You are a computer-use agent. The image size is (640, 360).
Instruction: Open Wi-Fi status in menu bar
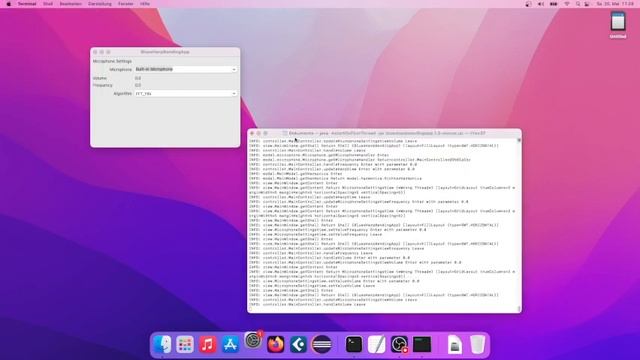tap(567, 4)
